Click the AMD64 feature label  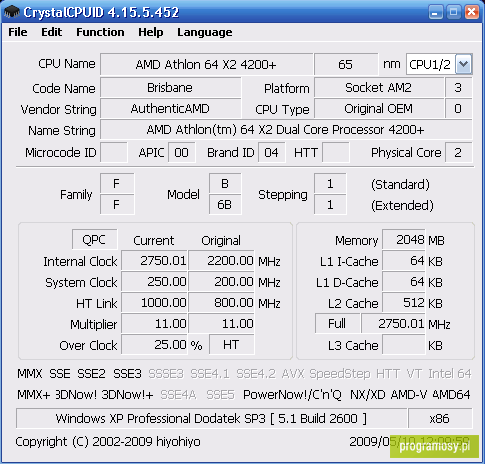[x=451, y=395]
